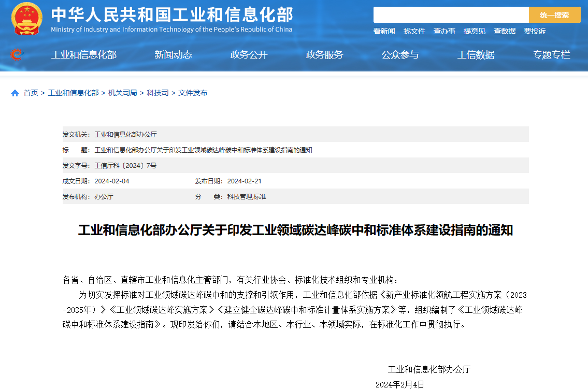588x389 pixels.
Task: Open the 机关司局 breadcrumb link
Action: [x=122, y=93]
